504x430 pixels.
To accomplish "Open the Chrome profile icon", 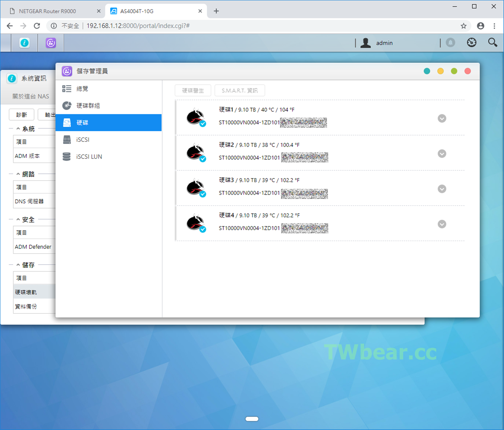I will (x=480, y=26).
